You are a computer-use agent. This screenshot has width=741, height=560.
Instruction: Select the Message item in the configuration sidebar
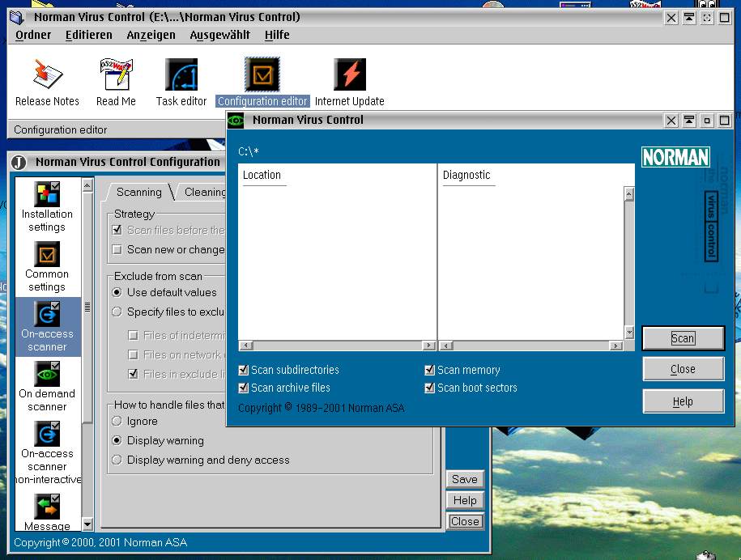coord(47,512)
